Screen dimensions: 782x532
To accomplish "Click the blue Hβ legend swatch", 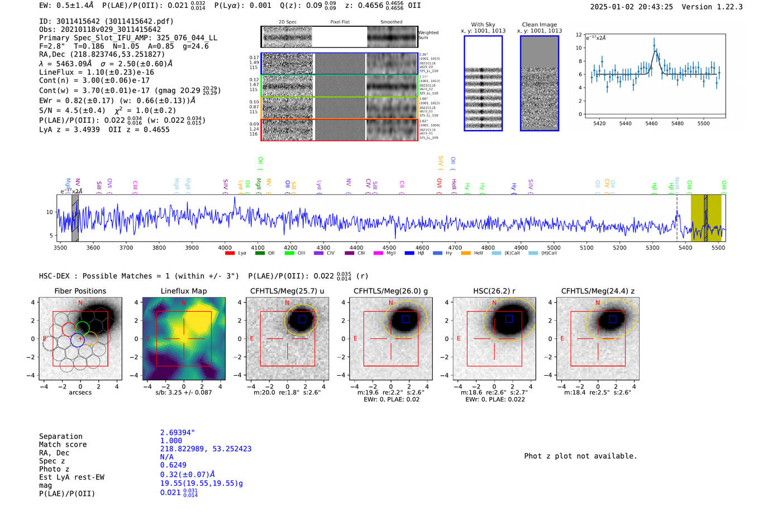I will [x=409, y=253].
